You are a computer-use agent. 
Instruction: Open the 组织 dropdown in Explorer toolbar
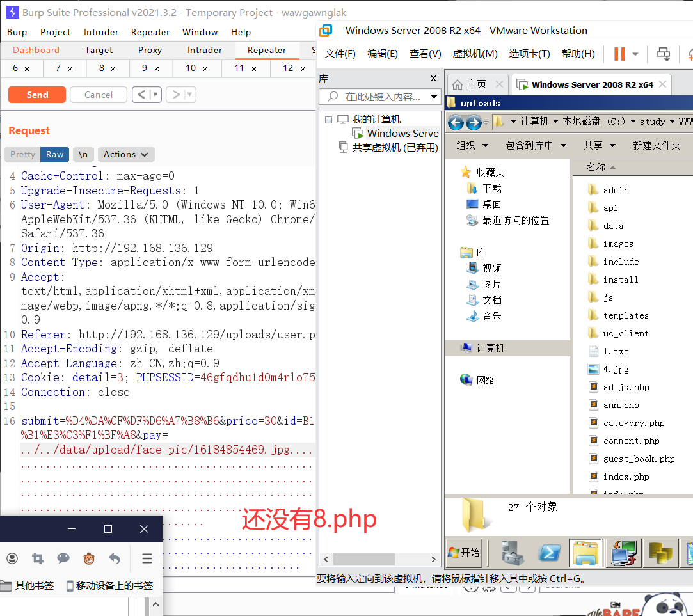tap(472, 145)
